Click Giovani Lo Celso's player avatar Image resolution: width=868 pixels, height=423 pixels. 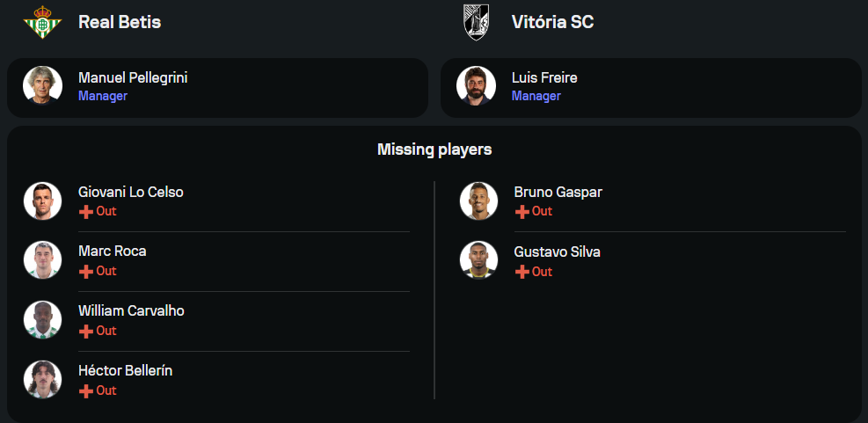pyautogui.click(x=42, y=201)
